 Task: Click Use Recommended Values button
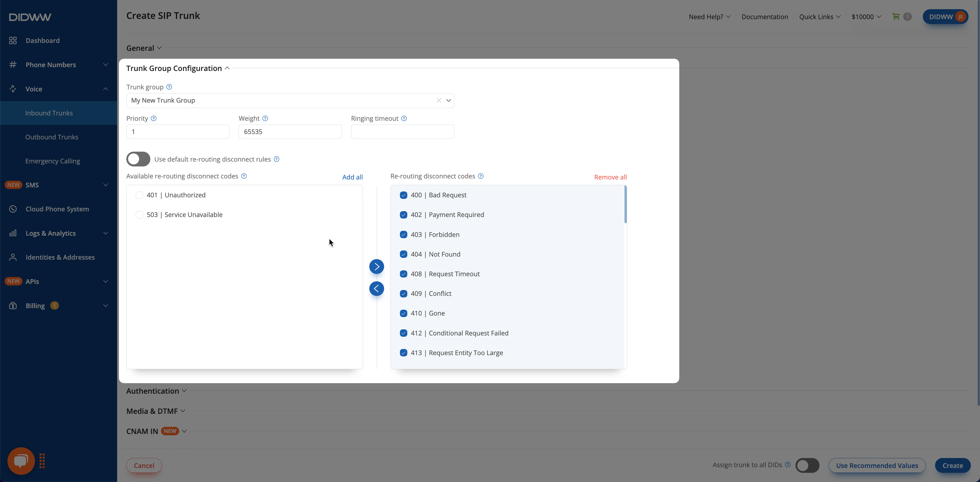tap(877, 465)
